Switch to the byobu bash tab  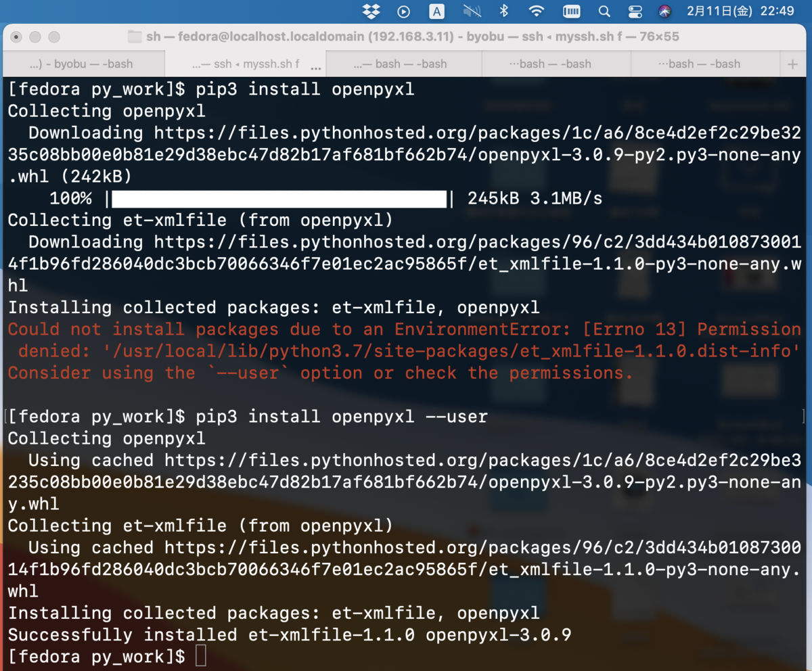point(85,63)
